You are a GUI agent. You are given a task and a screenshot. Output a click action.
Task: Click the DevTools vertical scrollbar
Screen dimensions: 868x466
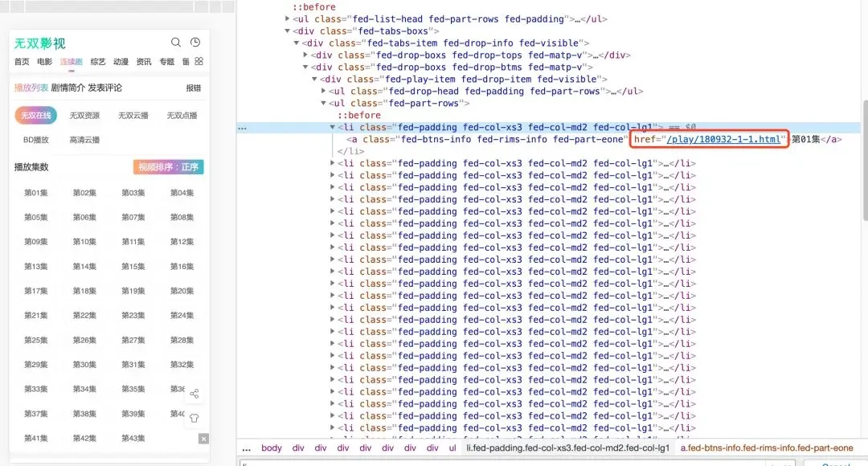click(x=864, y=161)
